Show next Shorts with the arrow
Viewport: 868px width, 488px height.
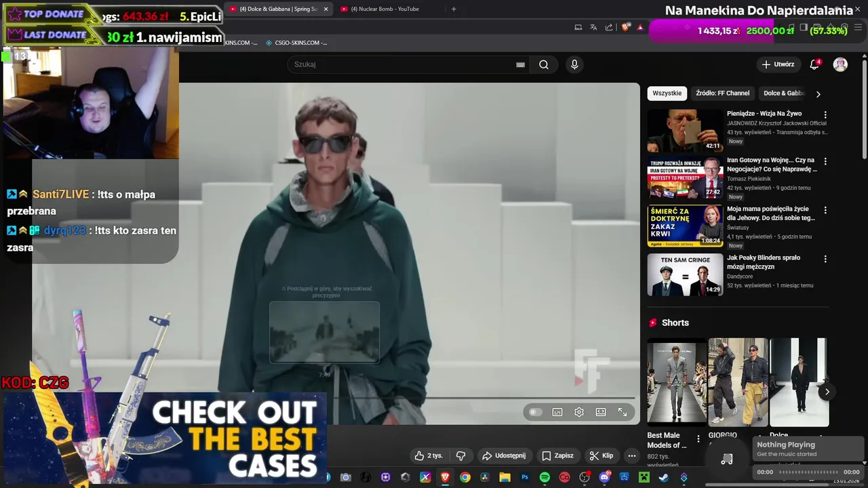[827, 392]
